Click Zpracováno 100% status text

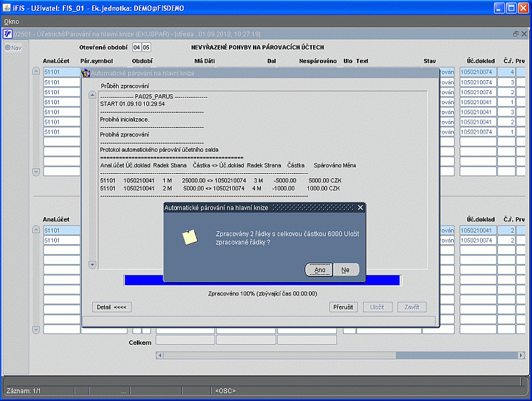tap(262, 293)
